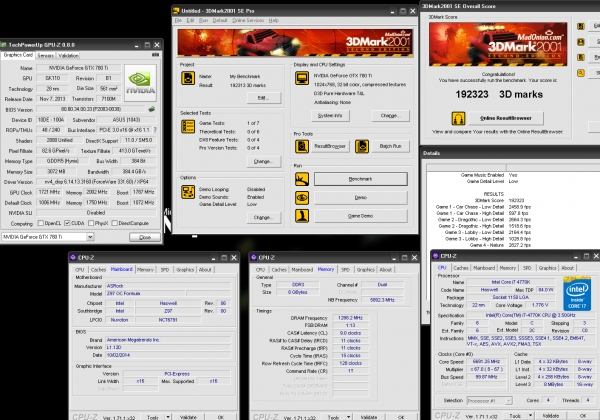The image size is (600, 420).
Task: Open the Online Services menu in 3DMark
Action: 248,20
